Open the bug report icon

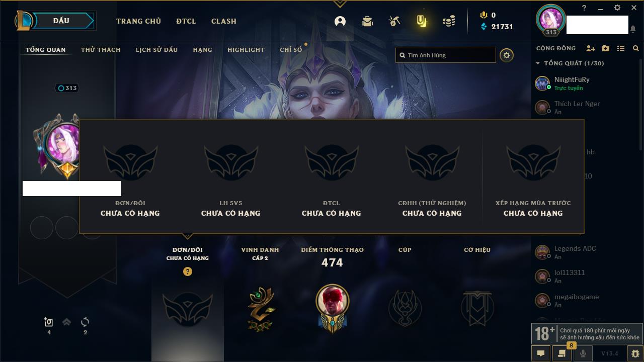(635, 353)
